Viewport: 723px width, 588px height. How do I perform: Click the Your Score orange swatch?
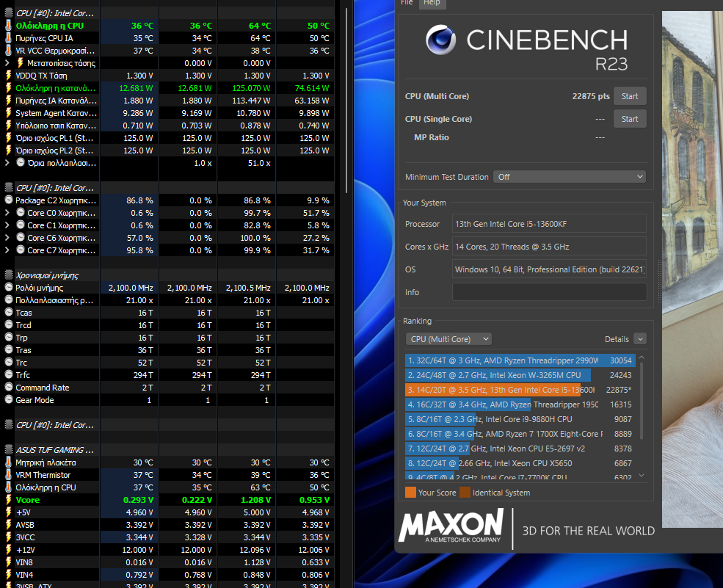click(x=410, y=493)
